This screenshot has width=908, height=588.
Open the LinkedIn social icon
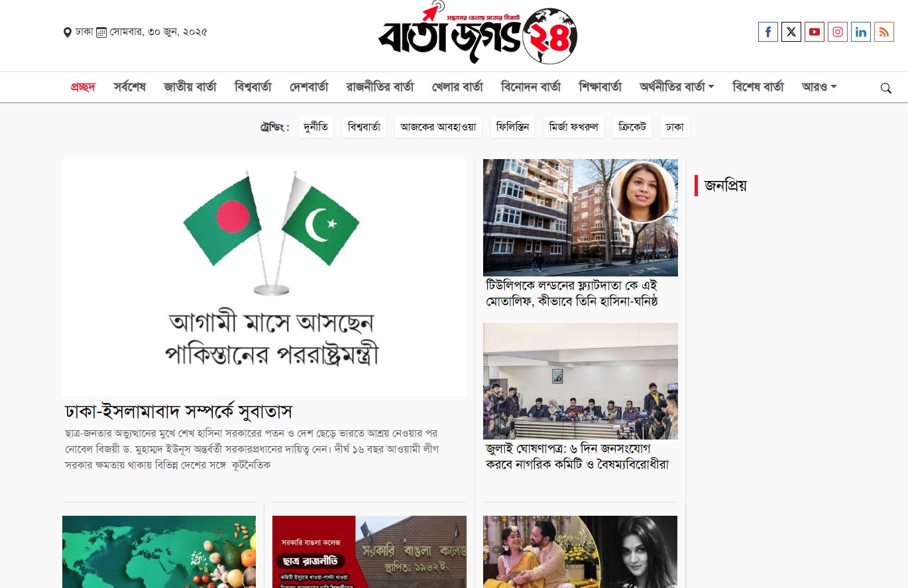coord(861,32)
